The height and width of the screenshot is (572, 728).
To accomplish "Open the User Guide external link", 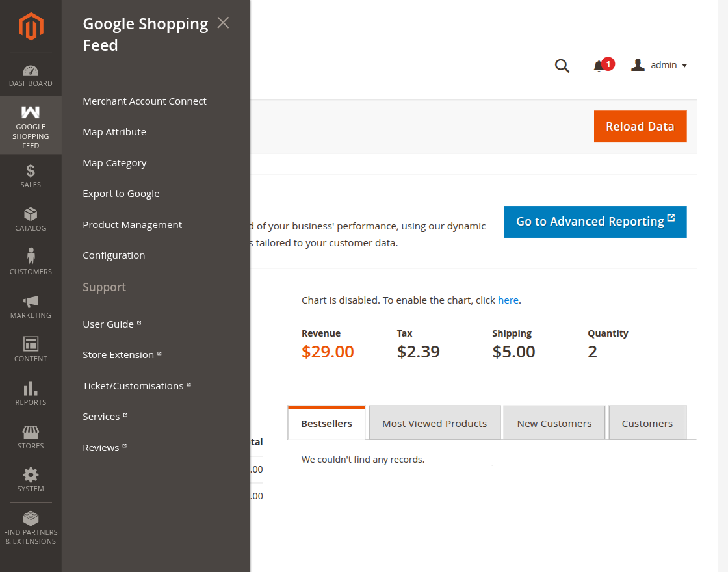I will pyautogui.click(x=111, y=324).
